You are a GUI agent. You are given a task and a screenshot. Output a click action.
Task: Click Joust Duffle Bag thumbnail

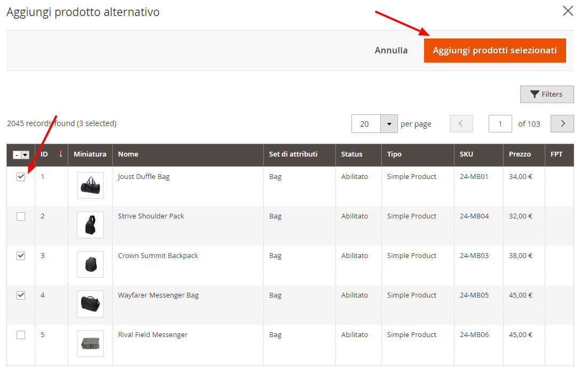[x=90, y=185]
